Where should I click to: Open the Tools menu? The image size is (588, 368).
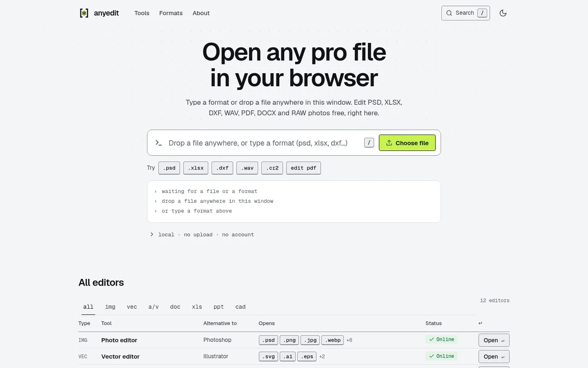[x=142, y=13]
